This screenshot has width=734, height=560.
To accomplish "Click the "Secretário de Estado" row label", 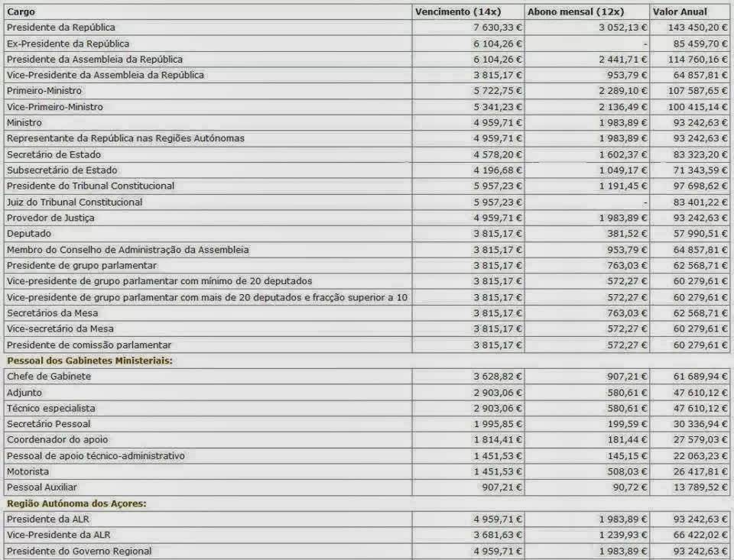I will (x=54, y=155).
